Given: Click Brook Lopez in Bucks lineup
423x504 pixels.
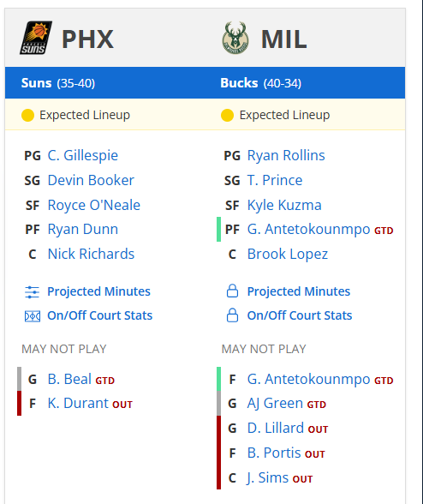Looking at the screenshot, I should 288,255.
